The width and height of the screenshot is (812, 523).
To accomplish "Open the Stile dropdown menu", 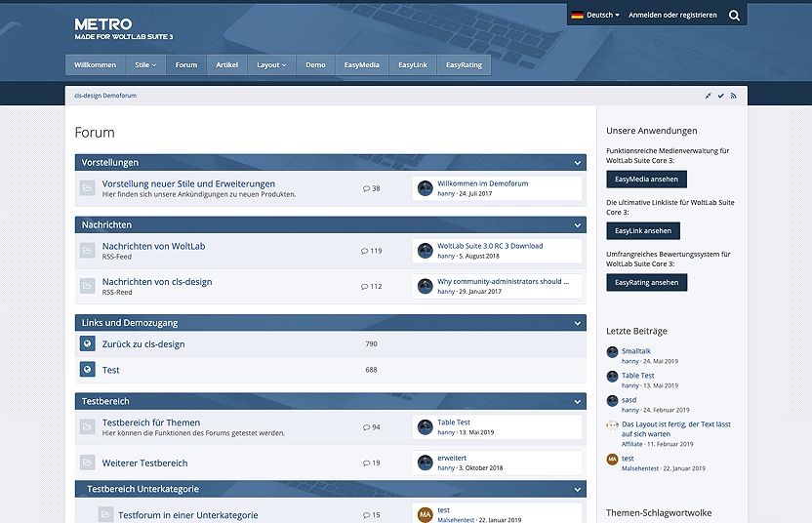I will pos(145,64).
